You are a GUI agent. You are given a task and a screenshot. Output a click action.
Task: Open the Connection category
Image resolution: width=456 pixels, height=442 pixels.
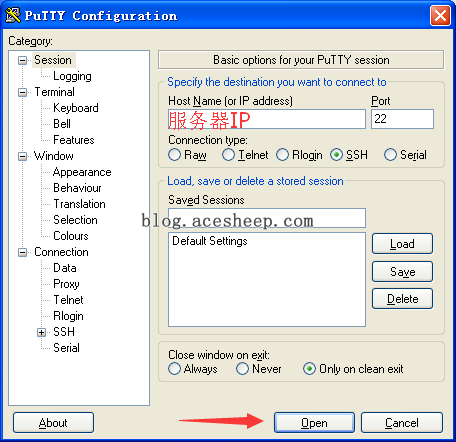pyautogui.click(x=61, y=252)
